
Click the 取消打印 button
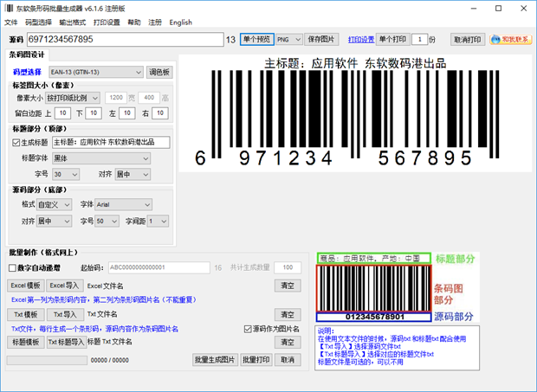coord(468,40)
